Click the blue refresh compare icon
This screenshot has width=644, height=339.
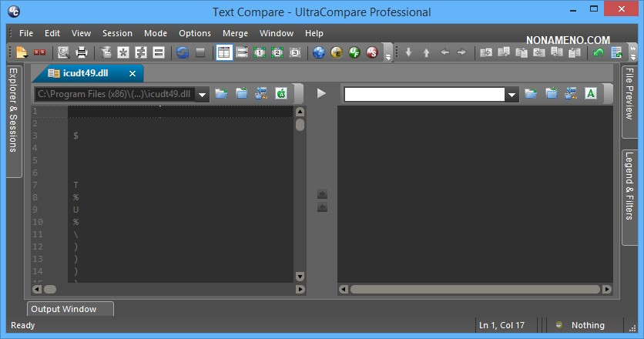tap(182, 53)
